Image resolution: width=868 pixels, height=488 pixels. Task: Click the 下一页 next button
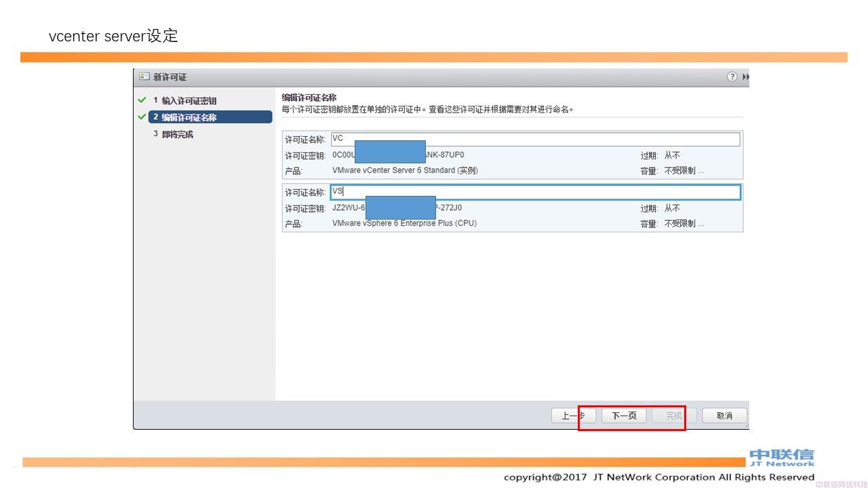click(624, 415)
